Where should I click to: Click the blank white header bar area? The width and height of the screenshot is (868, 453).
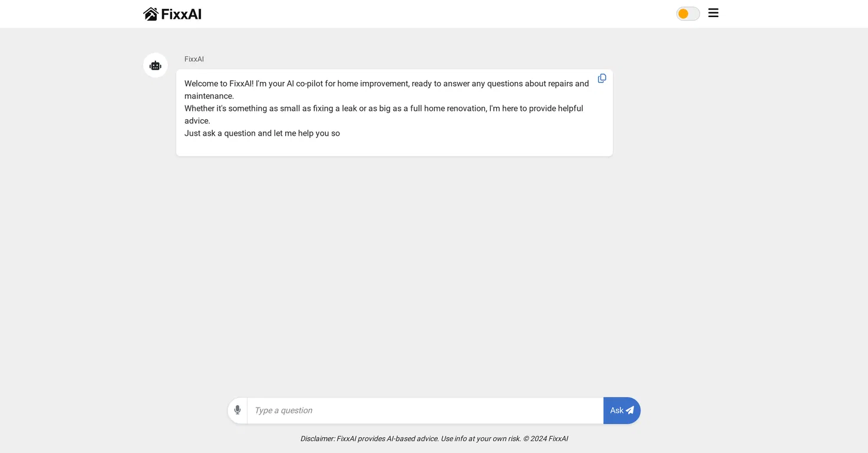click(x=436, y=14)
